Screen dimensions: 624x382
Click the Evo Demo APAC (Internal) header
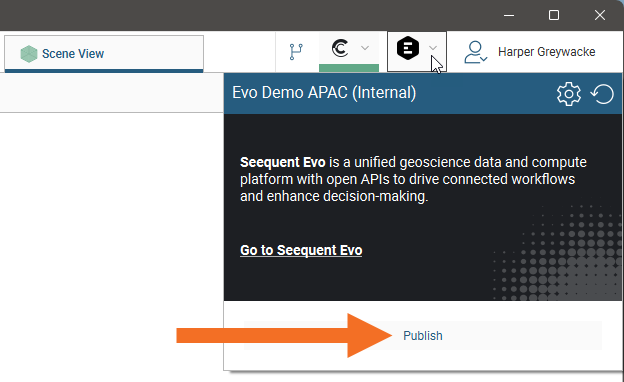(x=324, y=93)
